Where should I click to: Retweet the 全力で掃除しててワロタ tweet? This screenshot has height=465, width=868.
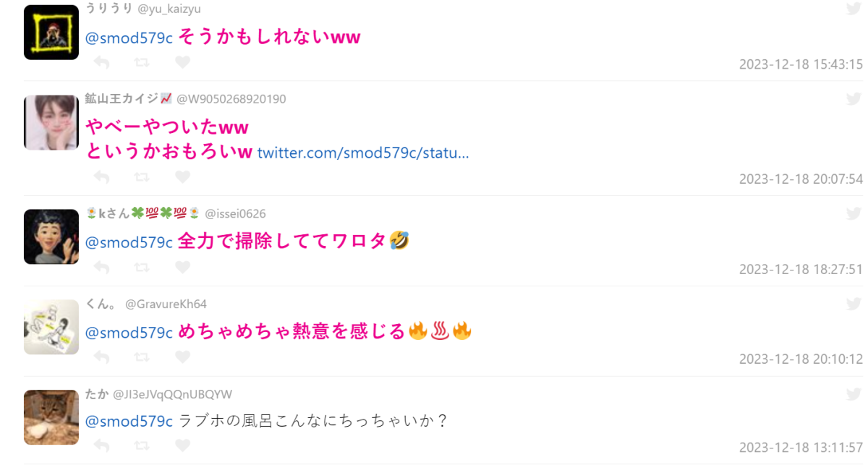coord(142,268)
